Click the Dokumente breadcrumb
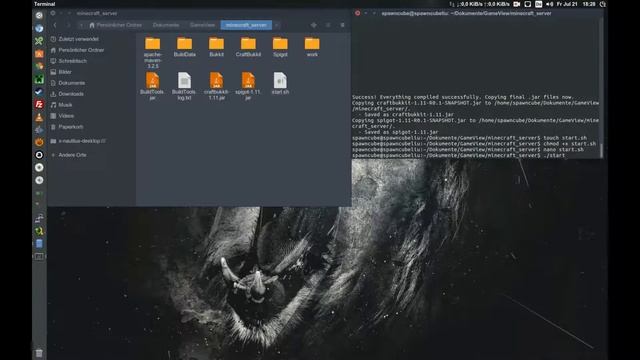This screenshot has height=360, width=640. pyautogui.click(x=166, y=25)
